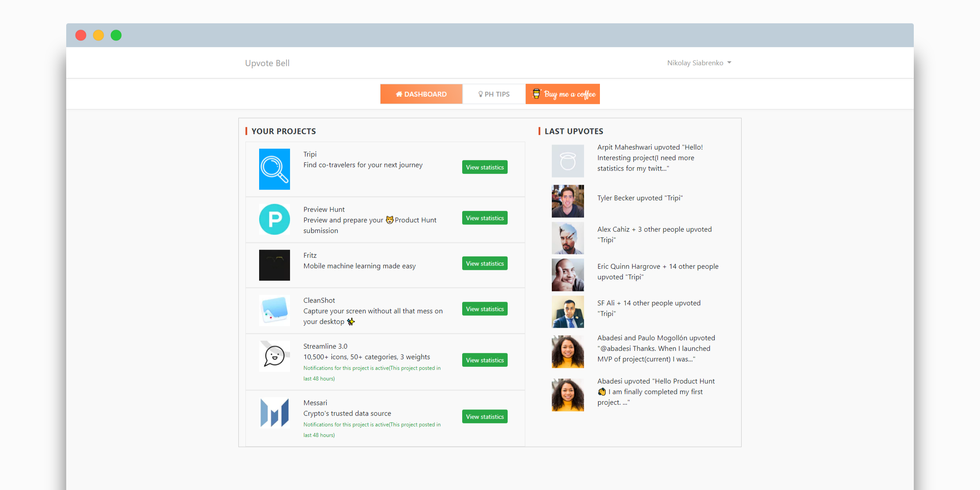This screenshot has width=980, height=490.
Task: Select the 'Tripi' project title text
Action: click(310, 154)
